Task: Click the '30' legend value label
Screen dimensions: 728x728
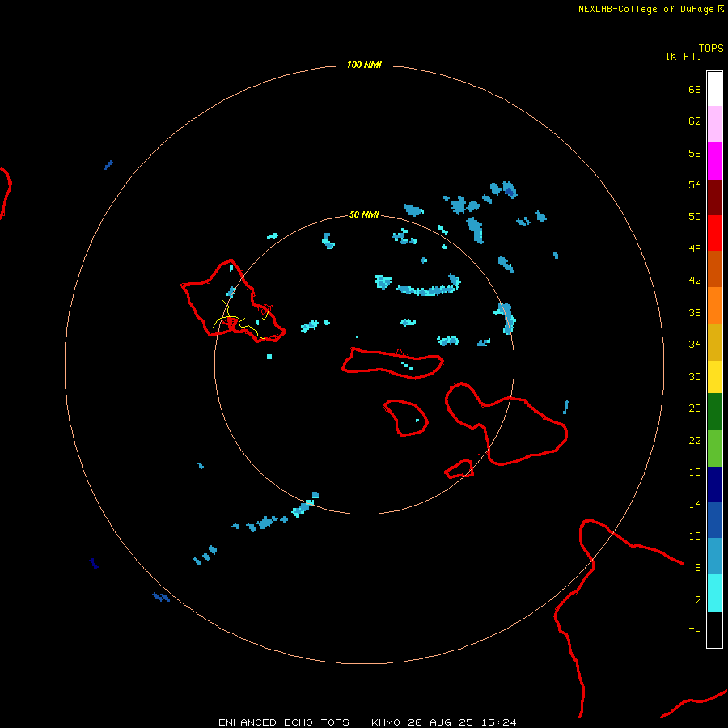Action: (695, 376)
